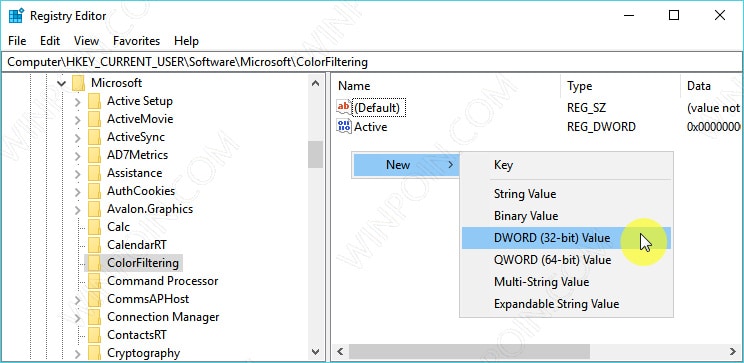Choose Multi-String Value option

(x=566, y=282)
